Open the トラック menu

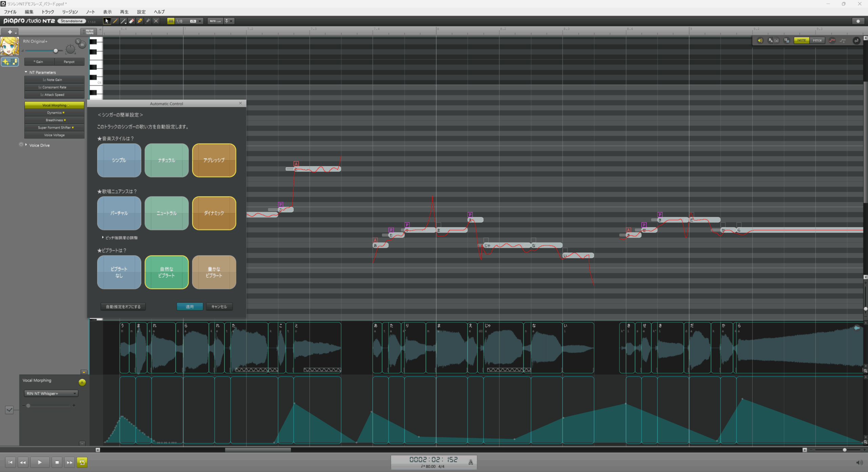tap(48, 12)
